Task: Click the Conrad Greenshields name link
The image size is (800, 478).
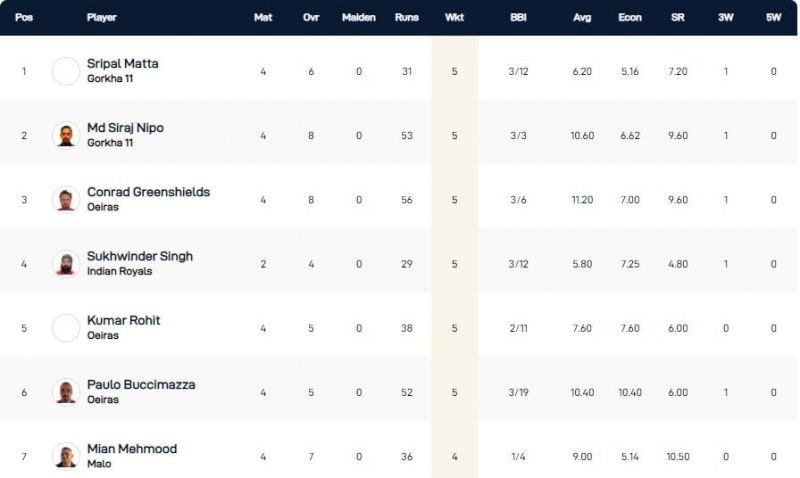Action: coord(149,192)
